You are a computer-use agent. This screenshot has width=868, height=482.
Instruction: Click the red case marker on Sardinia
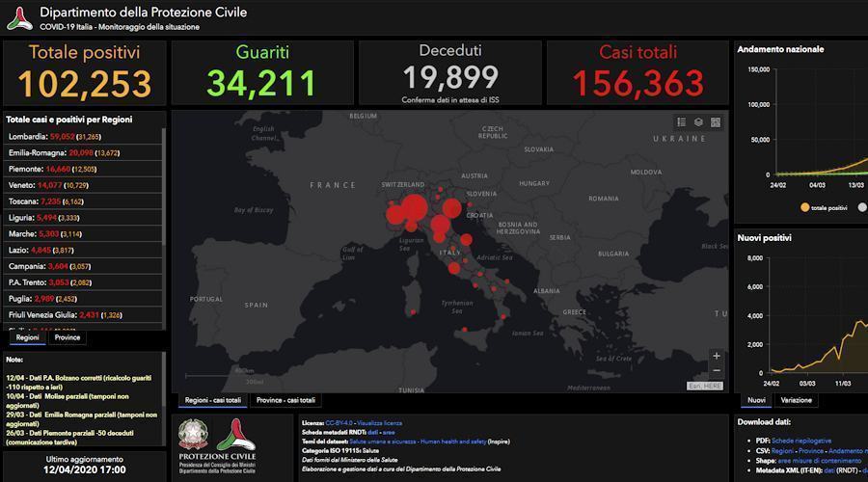(x=413, y=312)
